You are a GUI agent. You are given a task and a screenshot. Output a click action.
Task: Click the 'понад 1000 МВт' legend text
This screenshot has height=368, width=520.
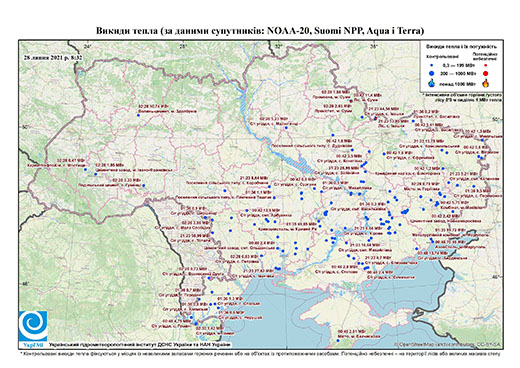click(457, 83)
